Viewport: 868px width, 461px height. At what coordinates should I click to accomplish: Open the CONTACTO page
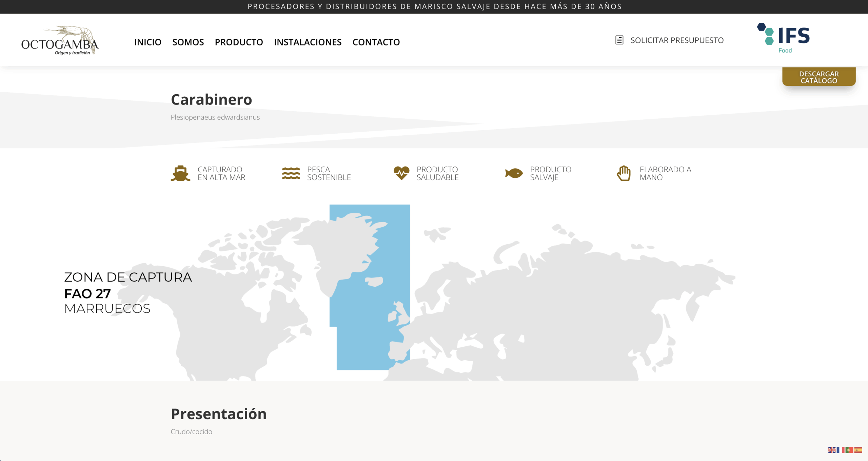[376, 42]
